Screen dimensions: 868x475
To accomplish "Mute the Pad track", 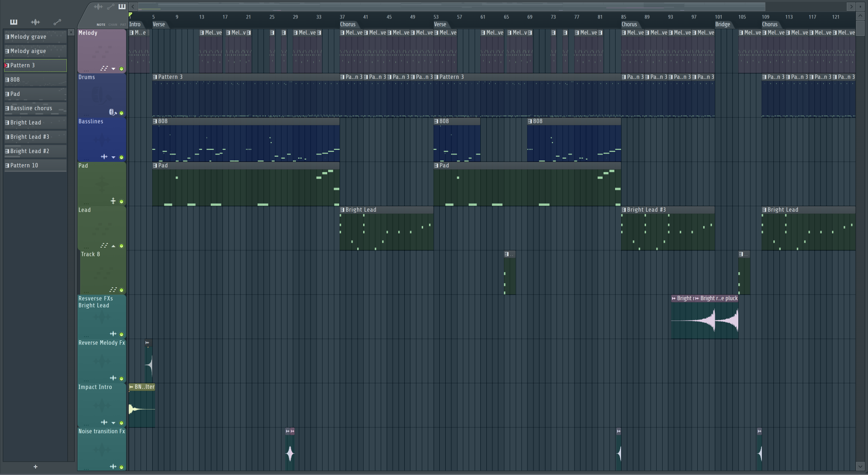I will [x=121, y=202].
